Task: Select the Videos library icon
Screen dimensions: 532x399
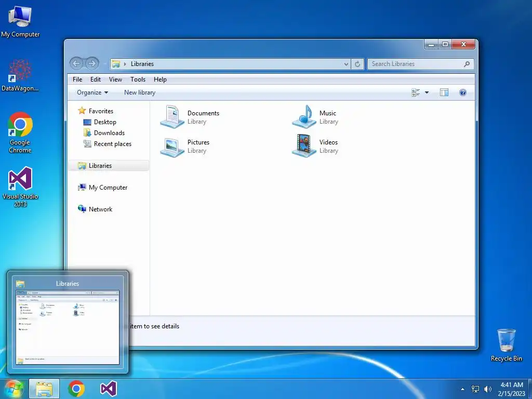Action: pyautogui.click(x=304, y=146)
